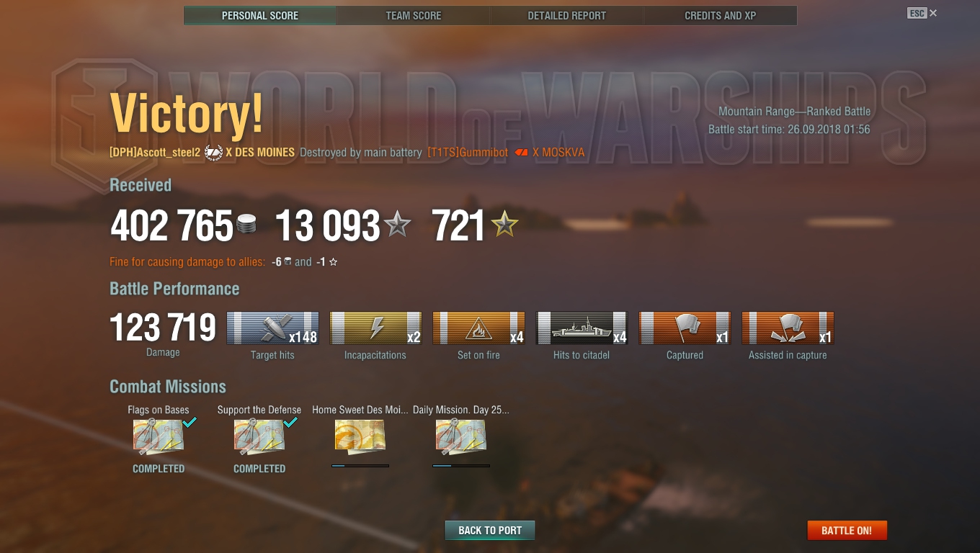
Task: Open the Detailed Report tab
Action: (567, 16)
